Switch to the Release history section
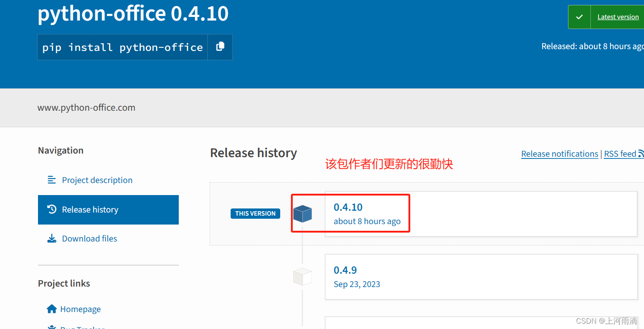The height and width of the screenshot is (329, 644). (x=90, y=209)
